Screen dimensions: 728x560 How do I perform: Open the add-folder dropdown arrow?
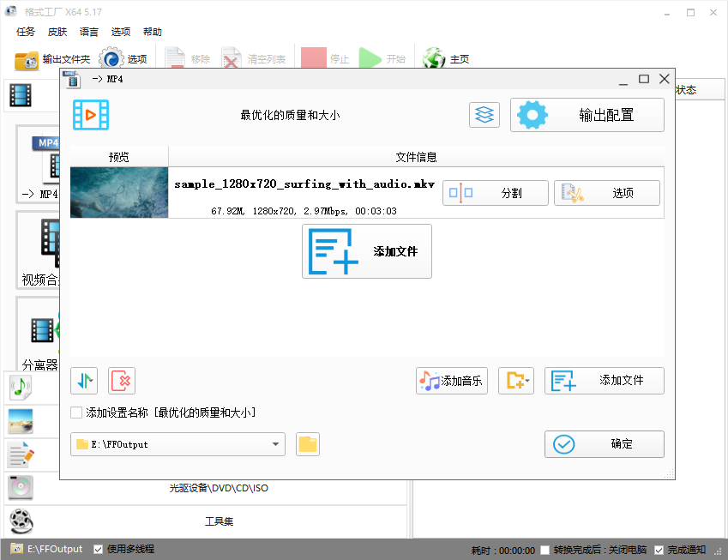(525, 380)
